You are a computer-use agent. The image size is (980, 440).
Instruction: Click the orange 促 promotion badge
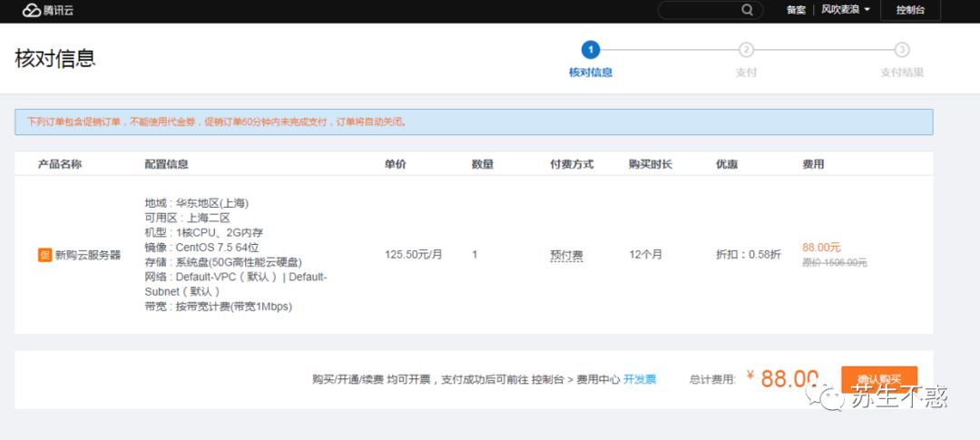coord(45,255)
